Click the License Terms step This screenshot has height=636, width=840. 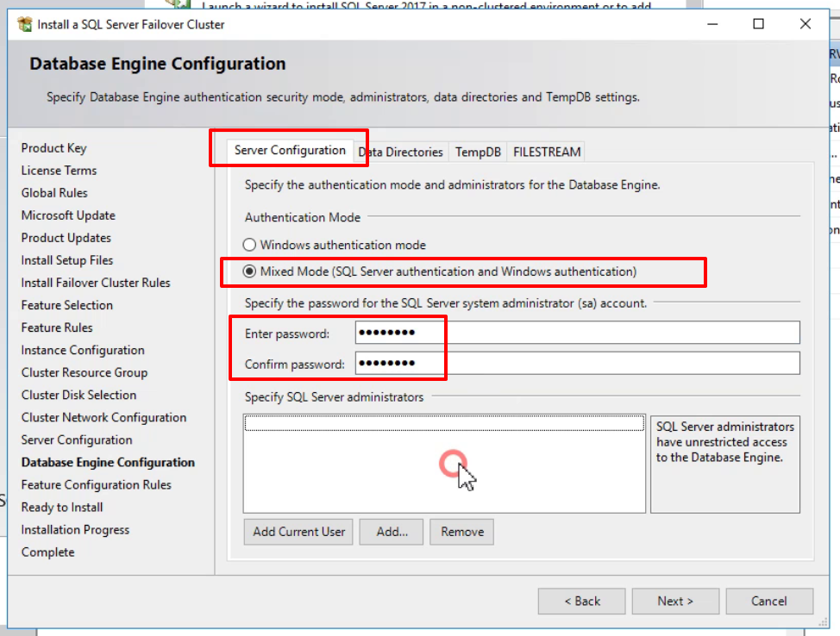[x=59, y=171]
